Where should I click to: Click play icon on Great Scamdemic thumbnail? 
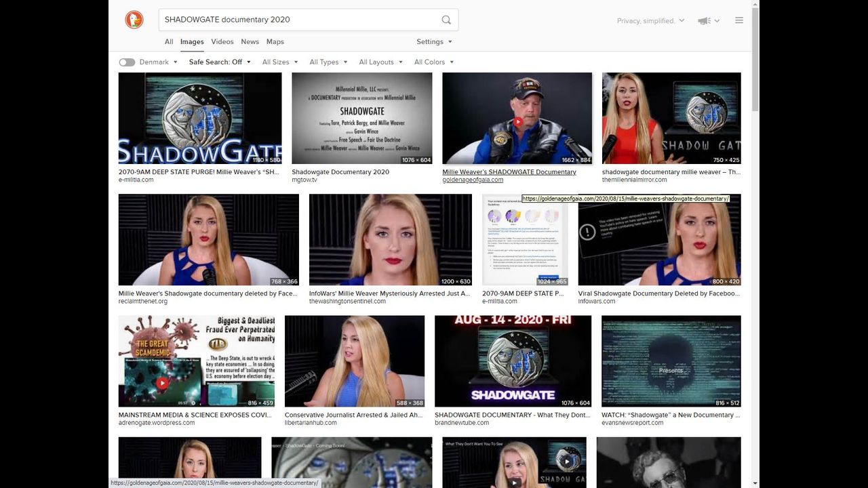162,383
